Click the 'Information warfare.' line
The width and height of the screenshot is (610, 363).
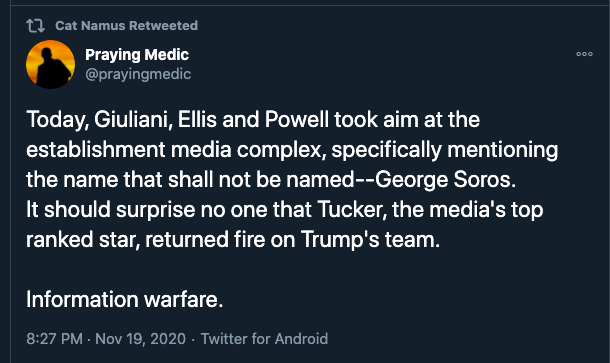(x=124, y=300)
